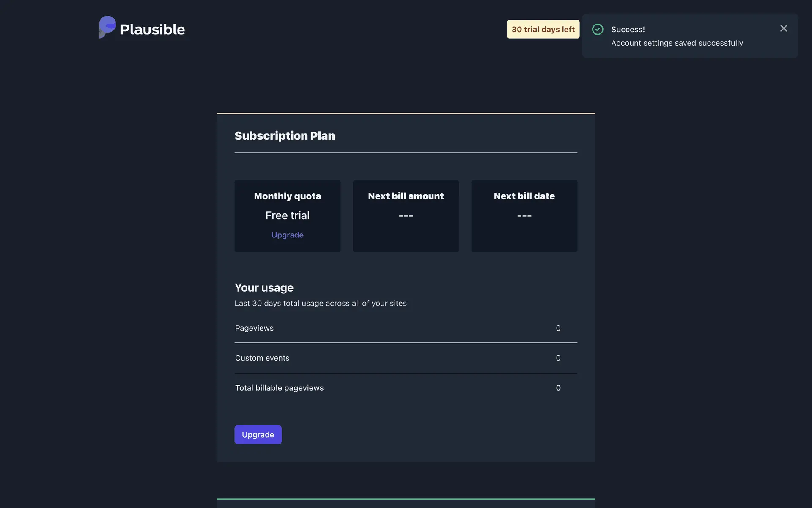Viewport: 812px width, 508px height.
Task: Click the Subscription Plan section heading
Action: click(285, 136)
